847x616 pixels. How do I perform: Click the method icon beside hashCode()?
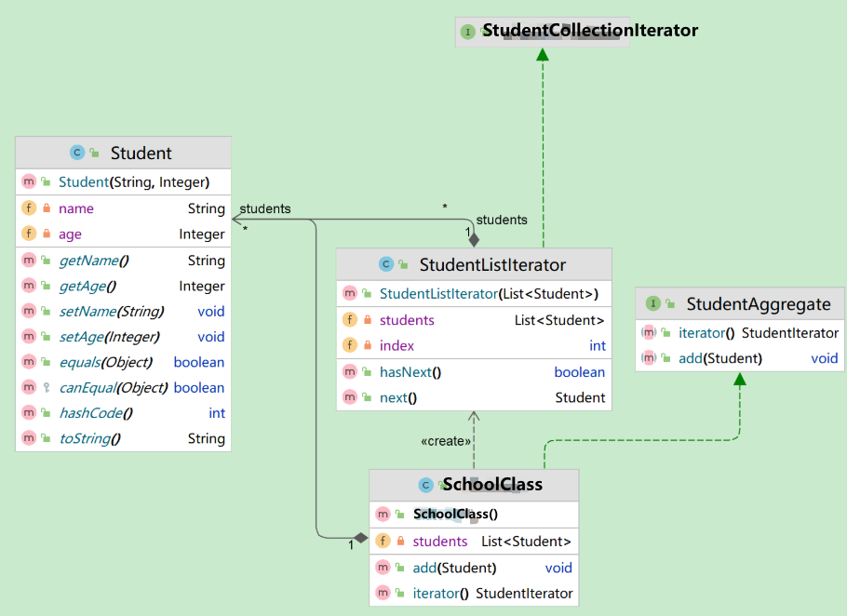pos(29,413)
